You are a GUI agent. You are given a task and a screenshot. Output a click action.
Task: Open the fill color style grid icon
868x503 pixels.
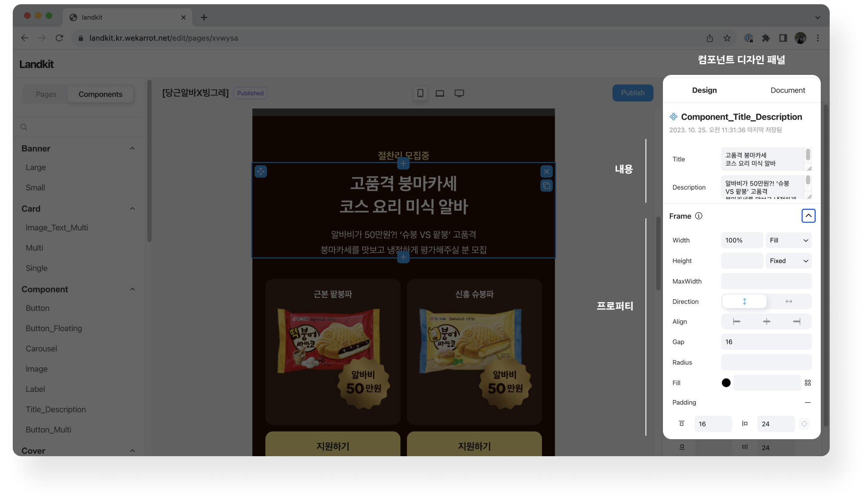[x=808, y=383]
